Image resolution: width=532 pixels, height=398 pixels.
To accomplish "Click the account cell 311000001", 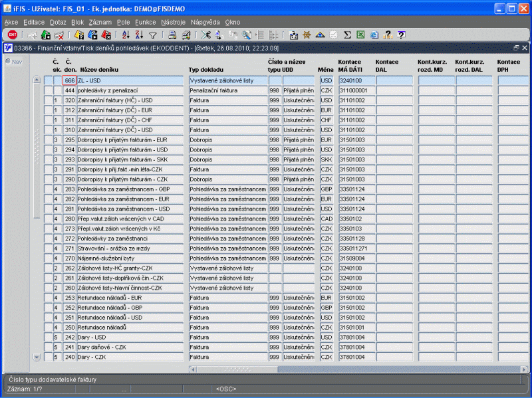I will tap(356, 90).
